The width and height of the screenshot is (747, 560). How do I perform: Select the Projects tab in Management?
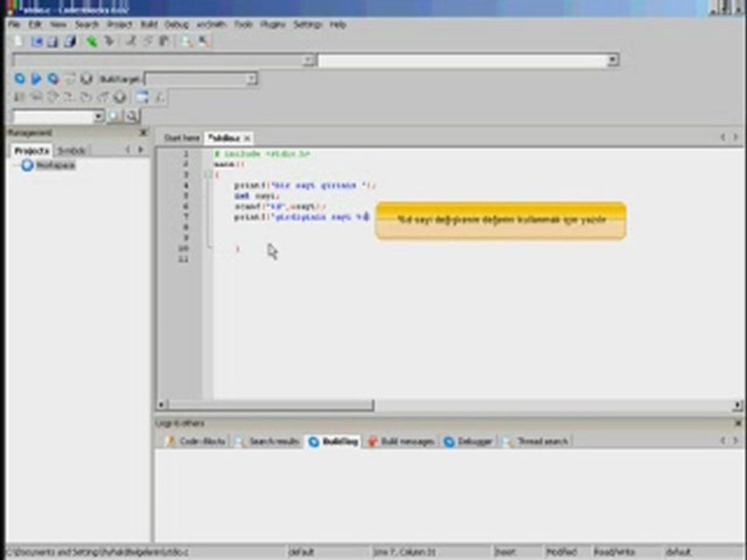(31, 151)
